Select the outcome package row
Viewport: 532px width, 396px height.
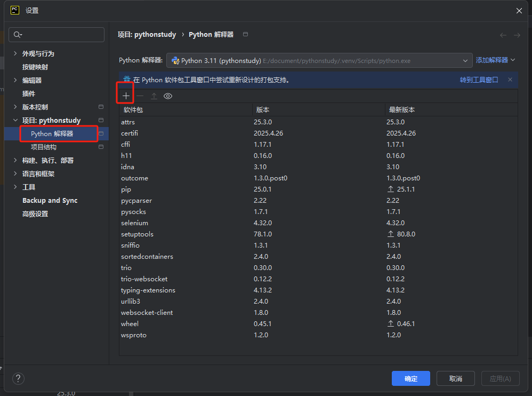(x=318, y=178)
